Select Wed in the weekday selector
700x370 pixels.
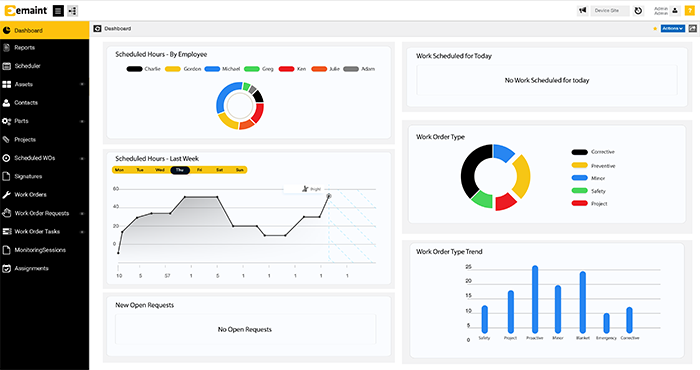tap(160, 170)
